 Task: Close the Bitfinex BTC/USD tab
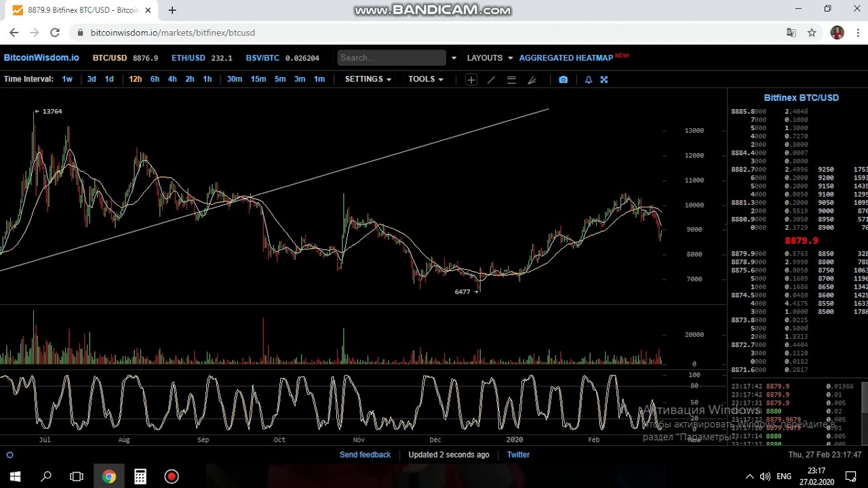tap(148, 10)
